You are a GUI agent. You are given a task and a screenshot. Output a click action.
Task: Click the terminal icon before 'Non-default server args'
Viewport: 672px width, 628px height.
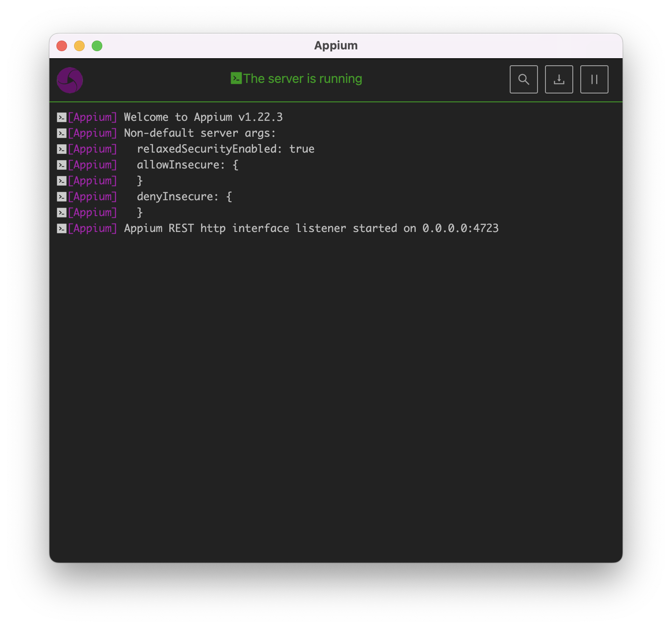(x=61, y=133)
